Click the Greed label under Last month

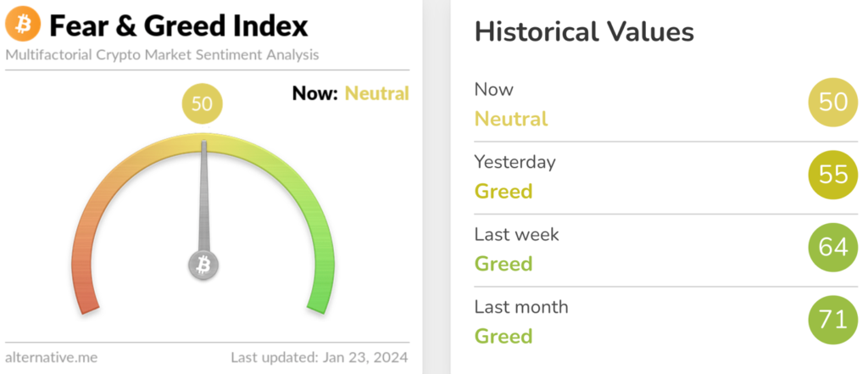click(504, 337)
